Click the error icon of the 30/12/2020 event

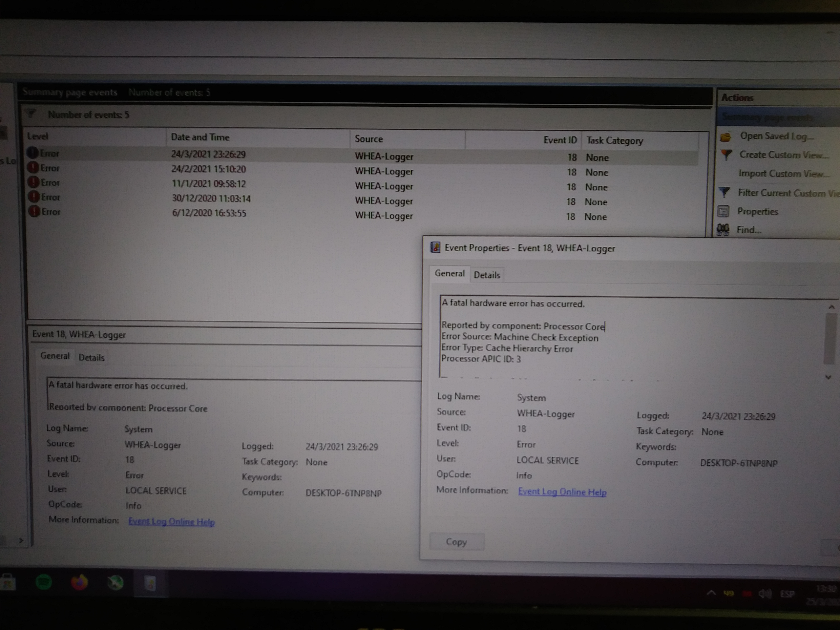(x=34, y=197)
